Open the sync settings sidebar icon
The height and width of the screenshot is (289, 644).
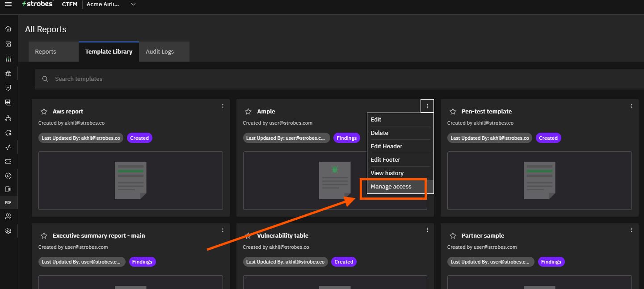point(8,133)
